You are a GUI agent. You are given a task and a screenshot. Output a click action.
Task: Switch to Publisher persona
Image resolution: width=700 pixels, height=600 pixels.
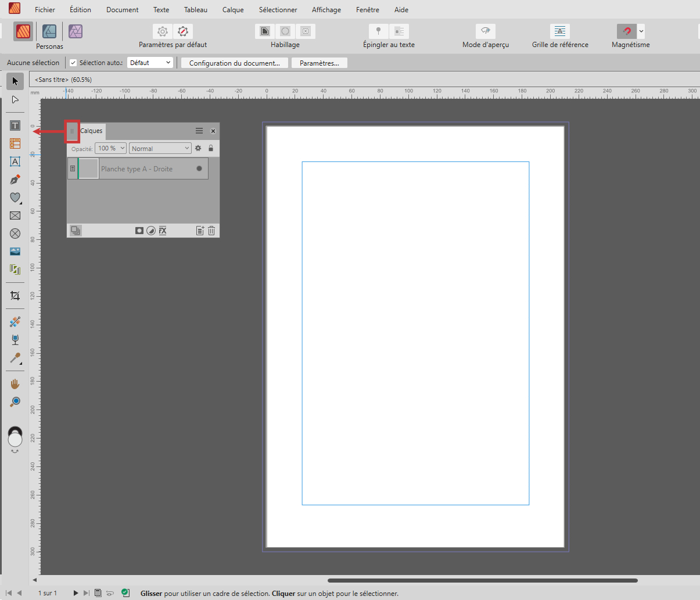coord(23,31)
